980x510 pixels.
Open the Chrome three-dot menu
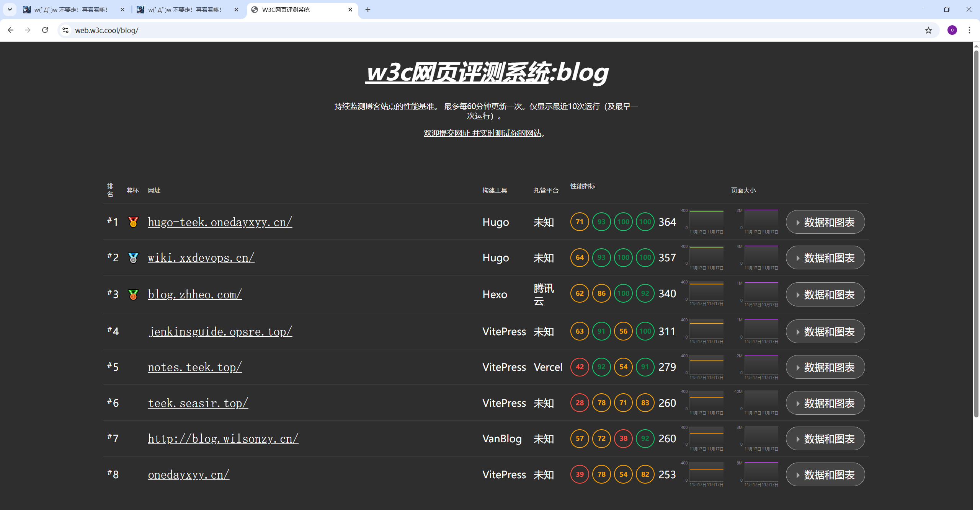point(969,30)
